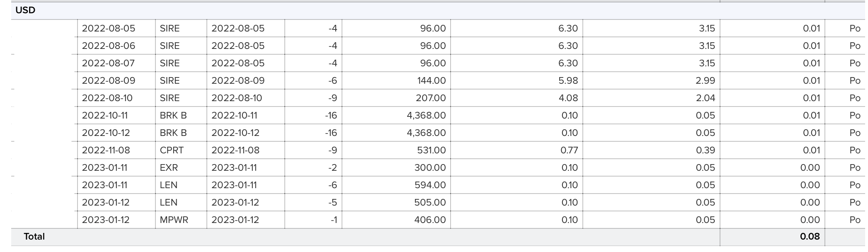Click the 4.08 rate cell

(568, 98)
